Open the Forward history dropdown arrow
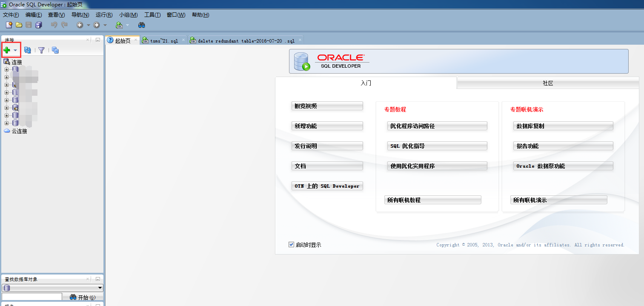This screenshot has width=644, height=306. [x=105, y=25]
